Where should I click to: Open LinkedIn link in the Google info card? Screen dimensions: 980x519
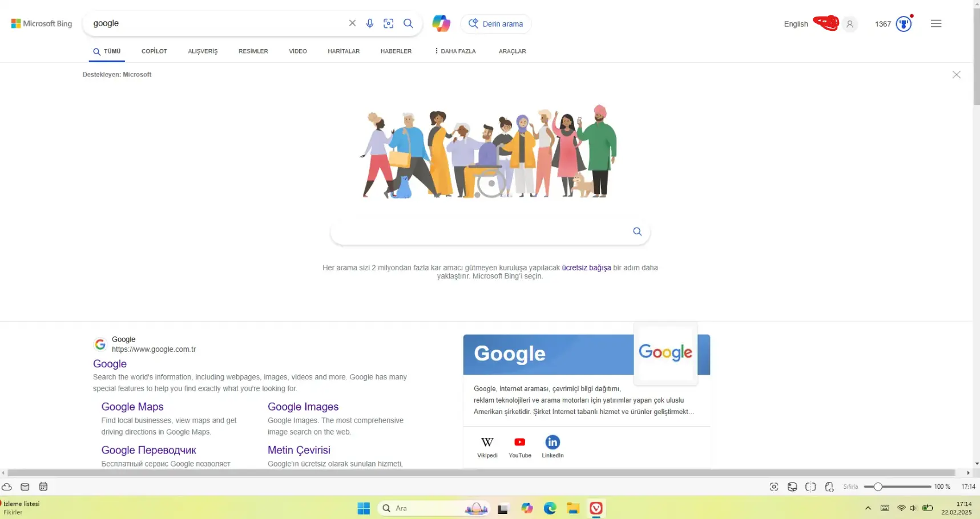coord(552,447)
